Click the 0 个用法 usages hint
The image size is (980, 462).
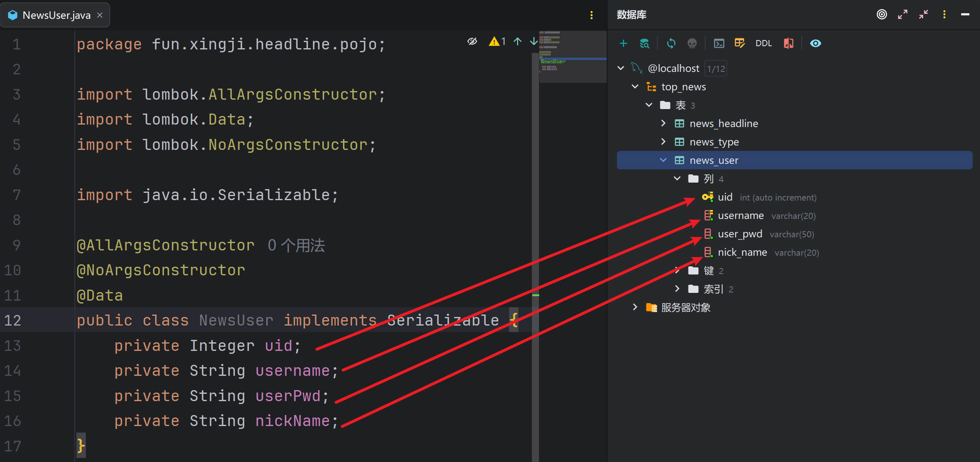point(296,246)
